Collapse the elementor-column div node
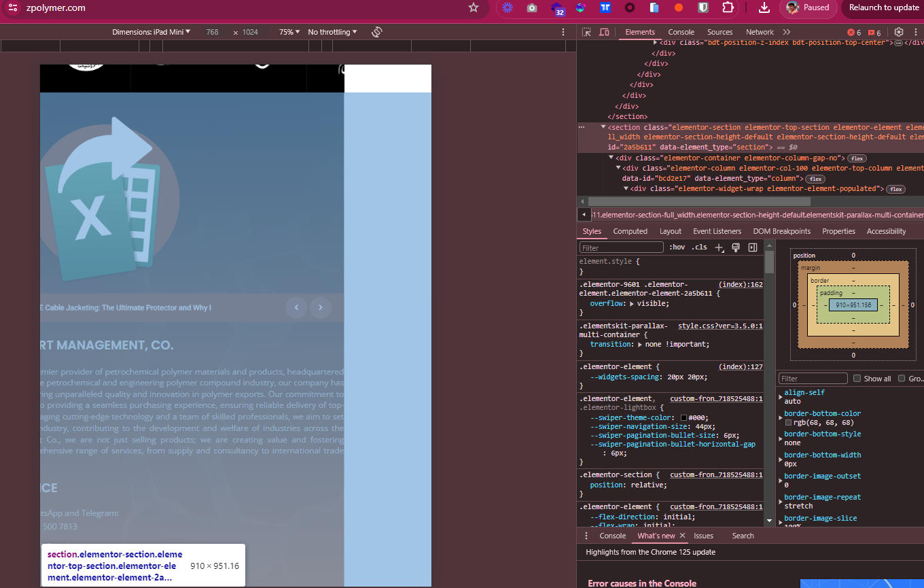The image size is (924, 588). (x=618, y=168)
